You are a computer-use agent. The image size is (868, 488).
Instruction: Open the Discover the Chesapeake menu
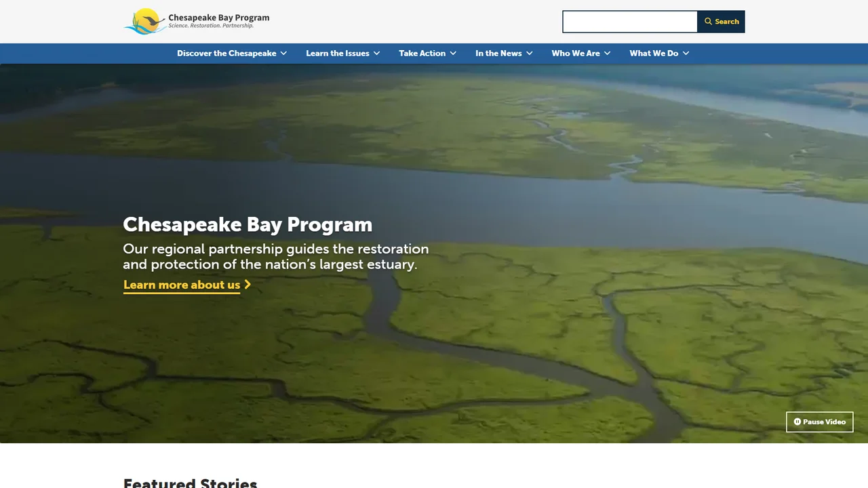[x=226, y=53]
